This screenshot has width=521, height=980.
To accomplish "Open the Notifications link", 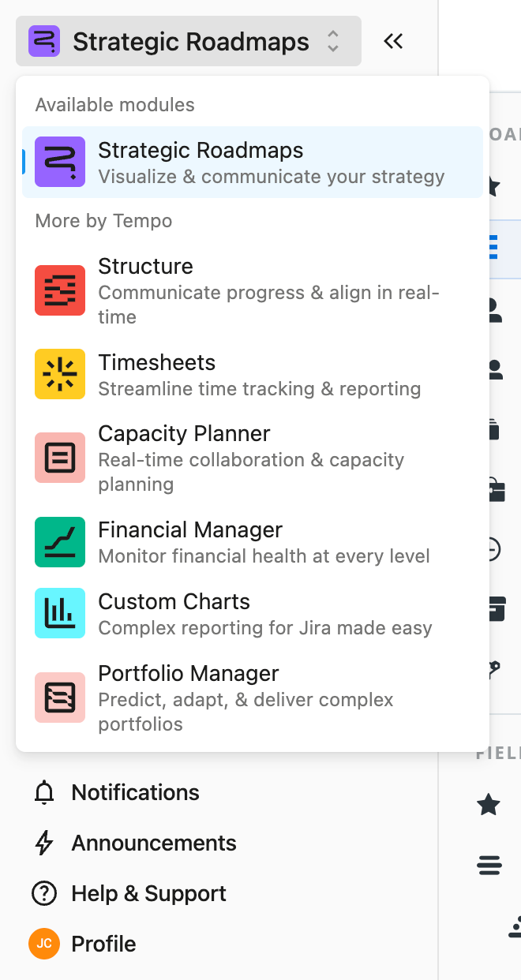I will click(135, 792).
